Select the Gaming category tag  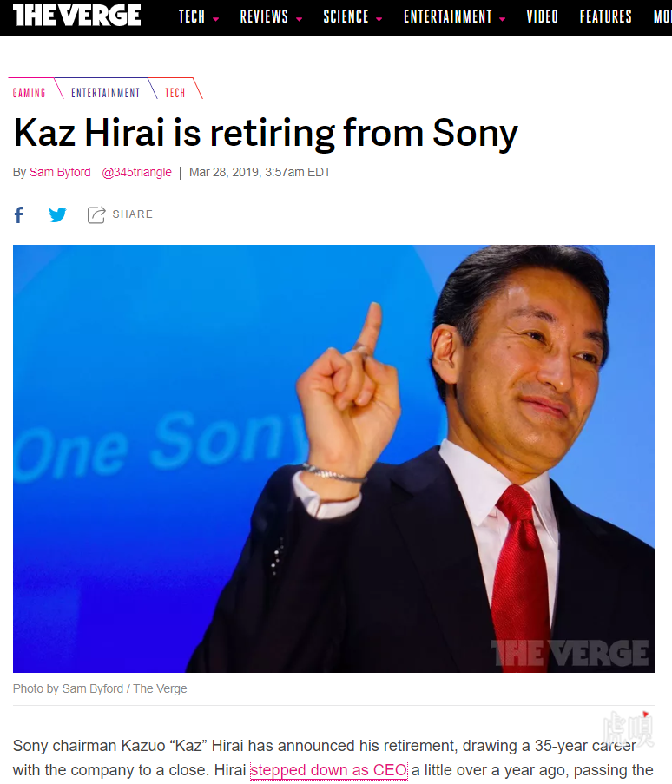29,93
